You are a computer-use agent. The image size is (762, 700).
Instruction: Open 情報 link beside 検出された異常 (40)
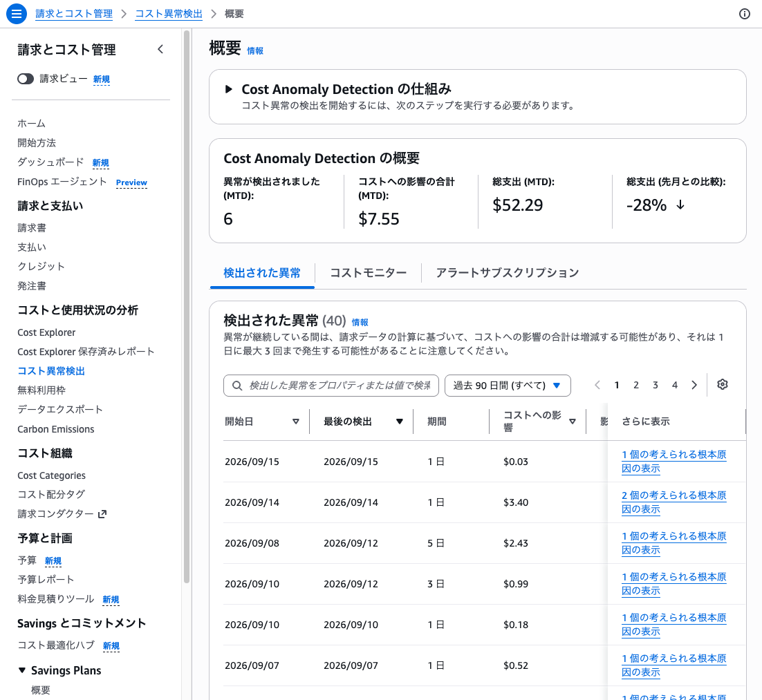click(x=360, y=322)
